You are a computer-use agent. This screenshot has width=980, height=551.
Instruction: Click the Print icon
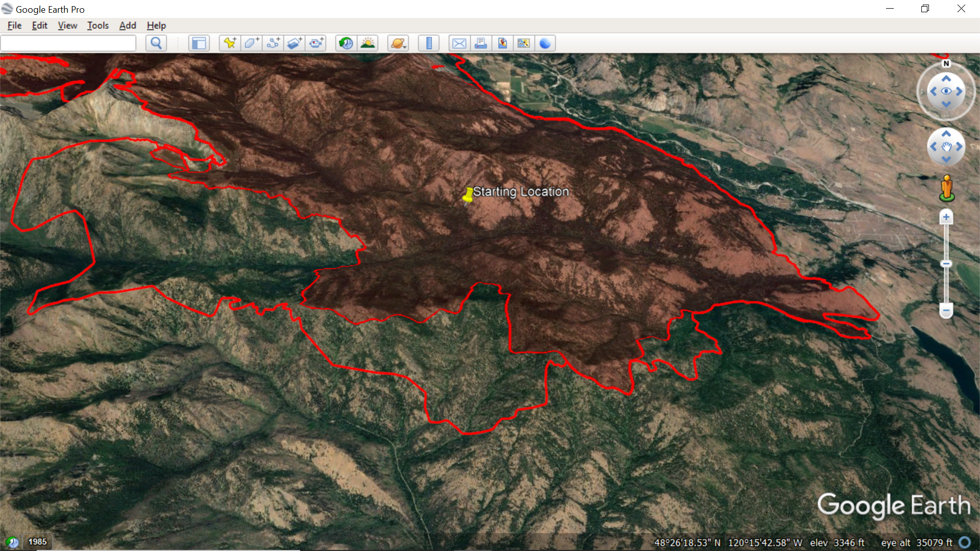pyautogui.click(x=480, y=43)
